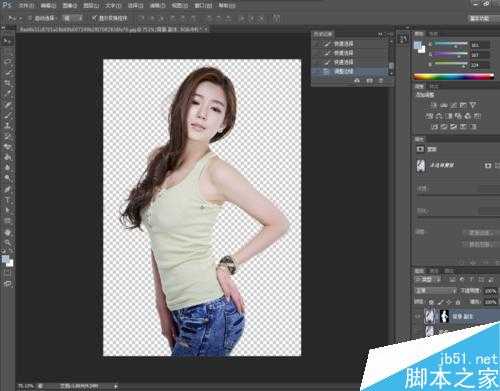Click the color spectrum ramp bar
Image resolution: width=500 pixels, height=391 pixels.
coord(454,76)
